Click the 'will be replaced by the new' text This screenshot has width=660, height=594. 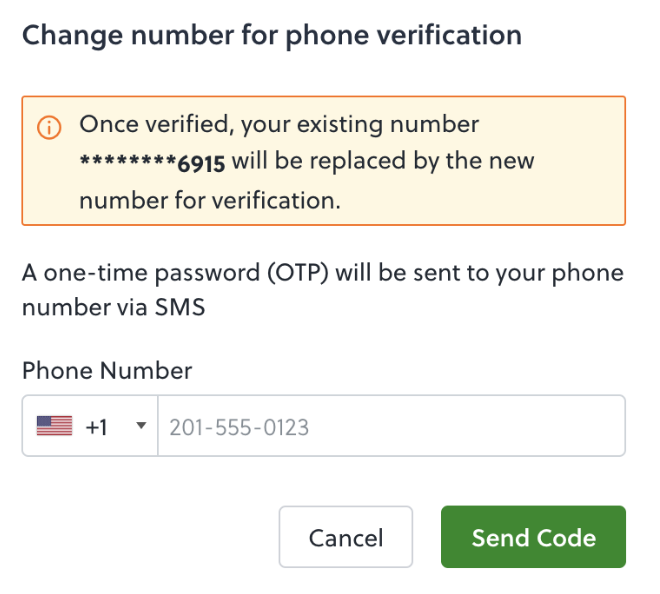383,161
